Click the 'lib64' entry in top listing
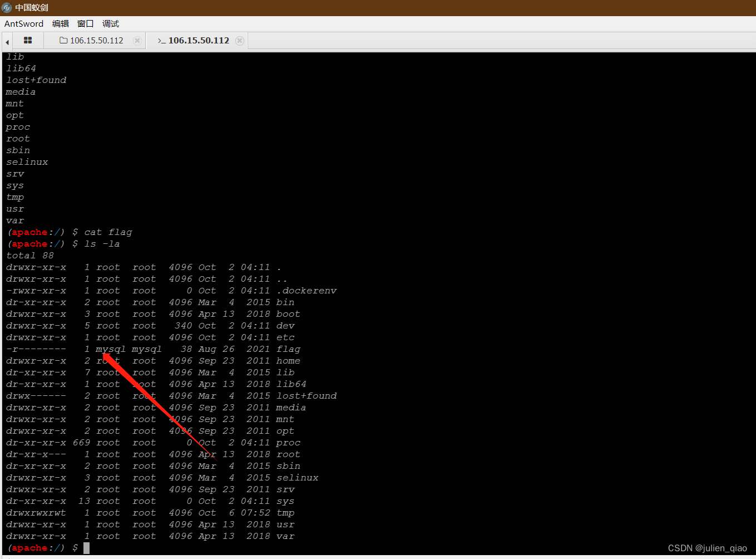756x559 pixels. click(21, 68)
